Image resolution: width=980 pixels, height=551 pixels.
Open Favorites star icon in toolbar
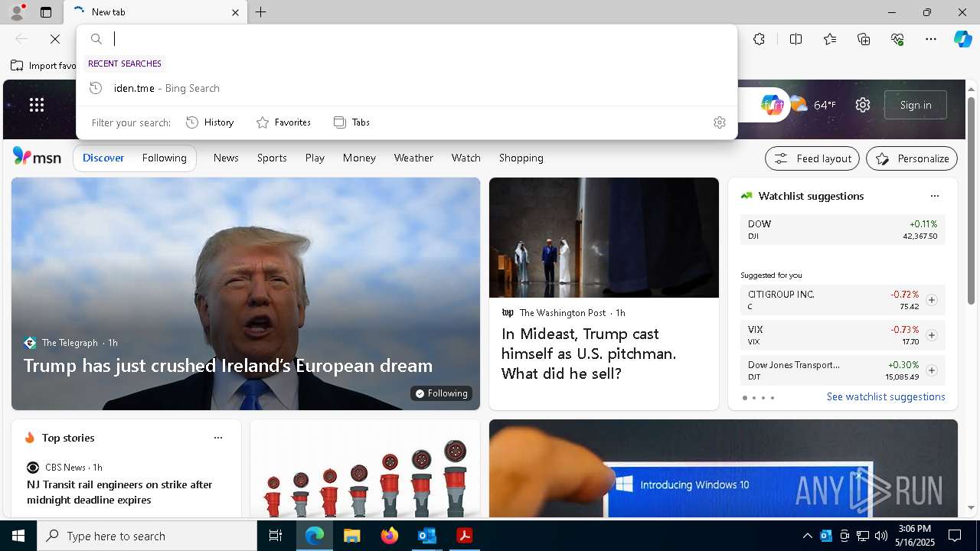[830, 39]
